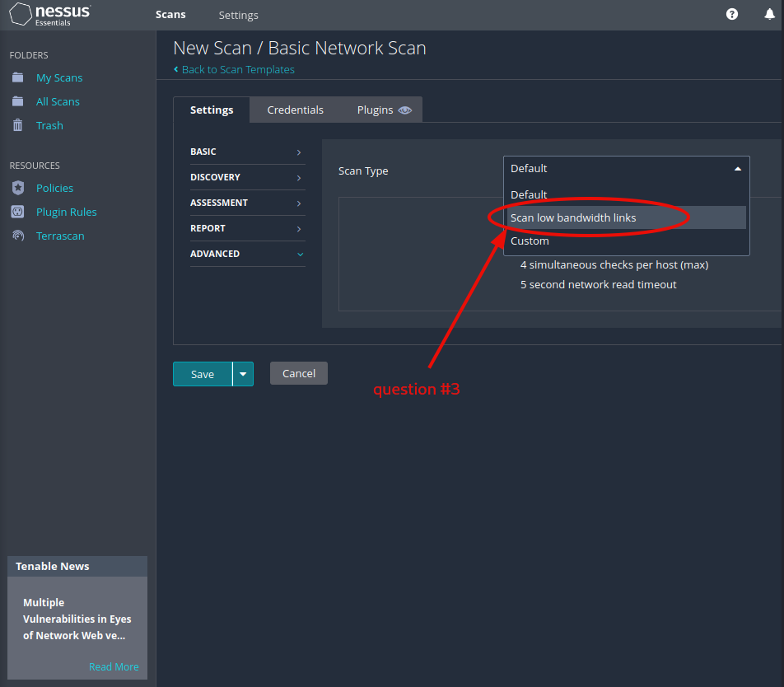The image size is (784, 687).
Task: Click the My Scans folder icon
Action: point(18,77)
